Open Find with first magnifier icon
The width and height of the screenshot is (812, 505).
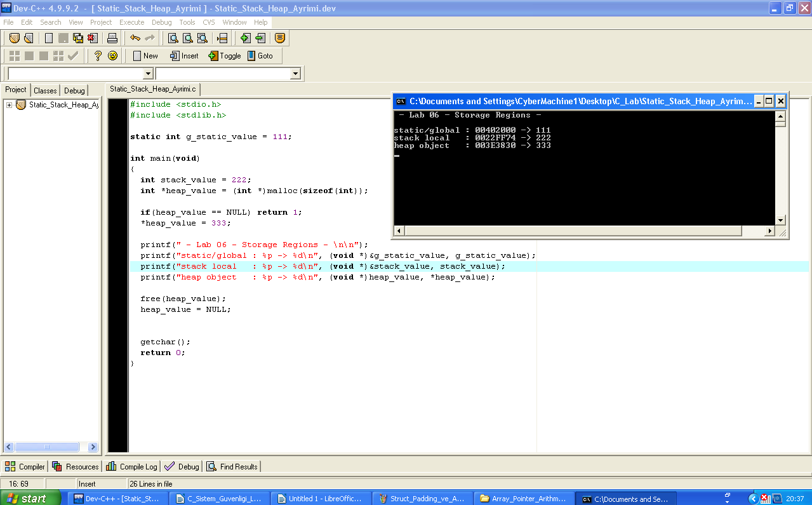173,38
